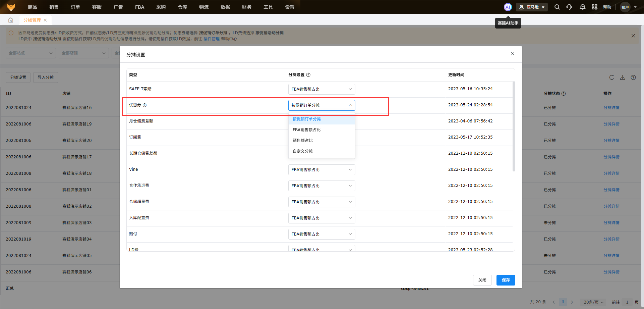644x309 pixels.
Task: Open the 设置 menu
Action: coord(290,7)
